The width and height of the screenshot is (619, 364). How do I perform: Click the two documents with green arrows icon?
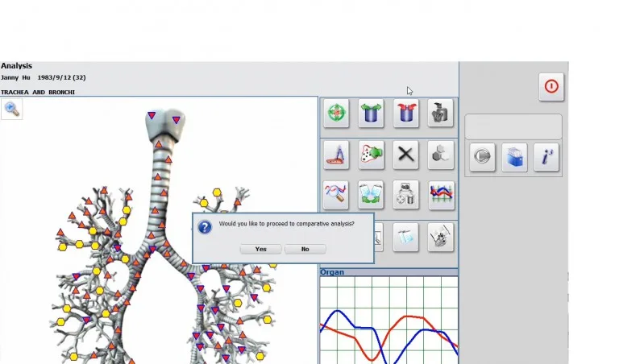371,195
